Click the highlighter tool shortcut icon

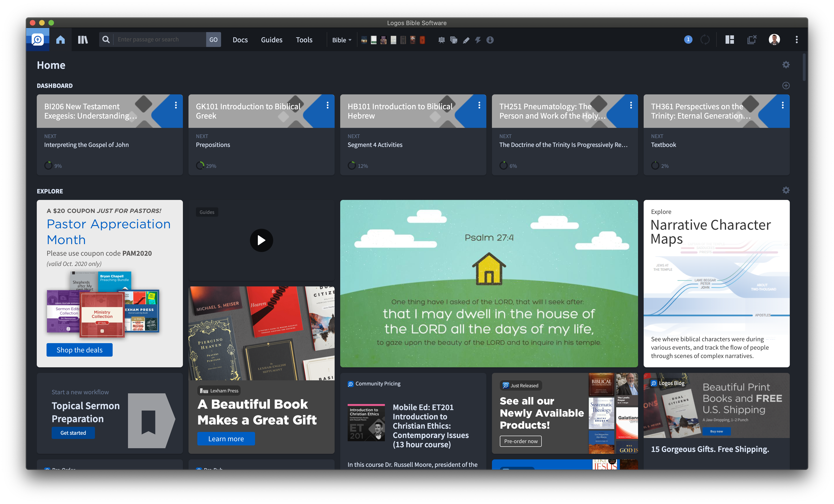tap(466, 40)
